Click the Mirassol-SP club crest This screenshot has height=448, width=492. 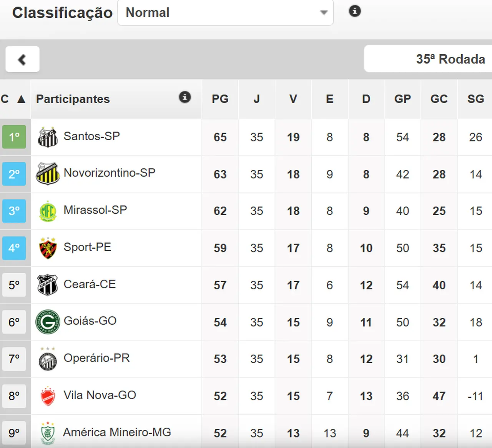48,211
